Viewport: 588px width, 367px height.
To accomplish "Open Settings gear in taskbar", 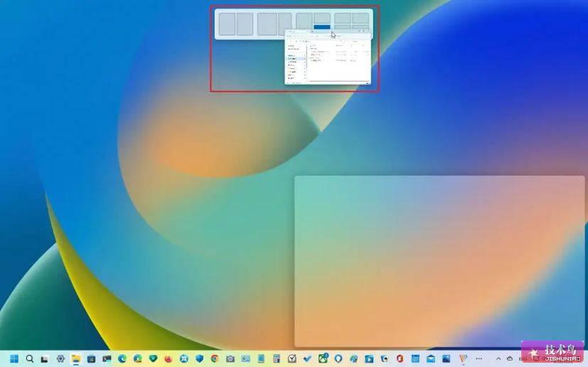I will [x=60, y=358].
